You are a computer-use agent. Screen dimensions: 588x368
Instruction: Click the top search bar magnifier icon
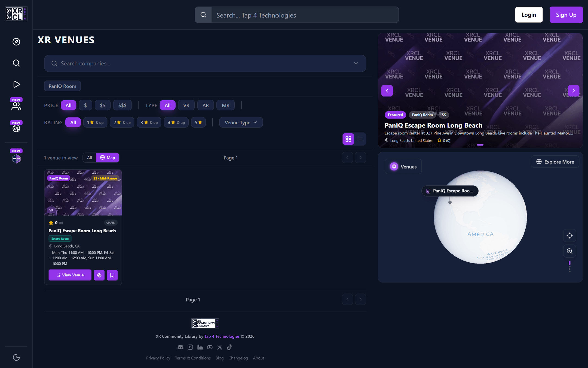click(203, 15)
